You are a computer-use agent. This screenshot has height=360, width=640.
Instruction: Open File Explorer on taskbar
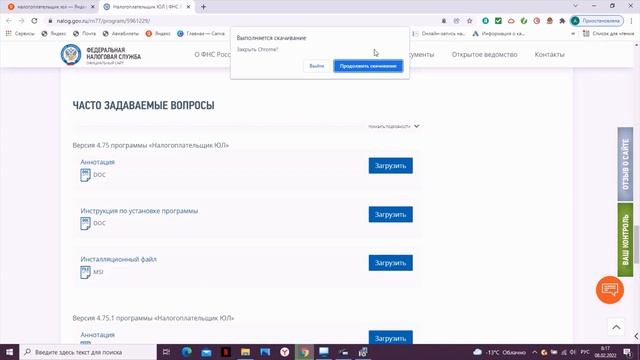pos(245,352)
